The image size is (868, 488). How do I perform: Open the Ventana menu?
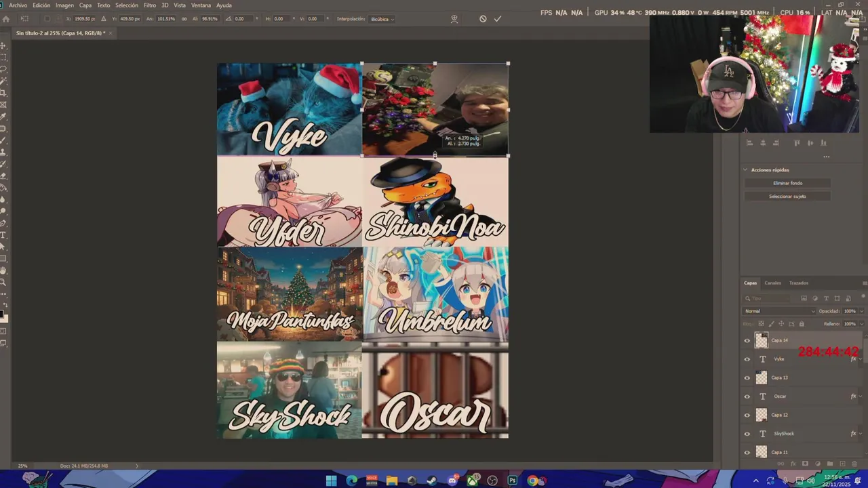[201, 5]
